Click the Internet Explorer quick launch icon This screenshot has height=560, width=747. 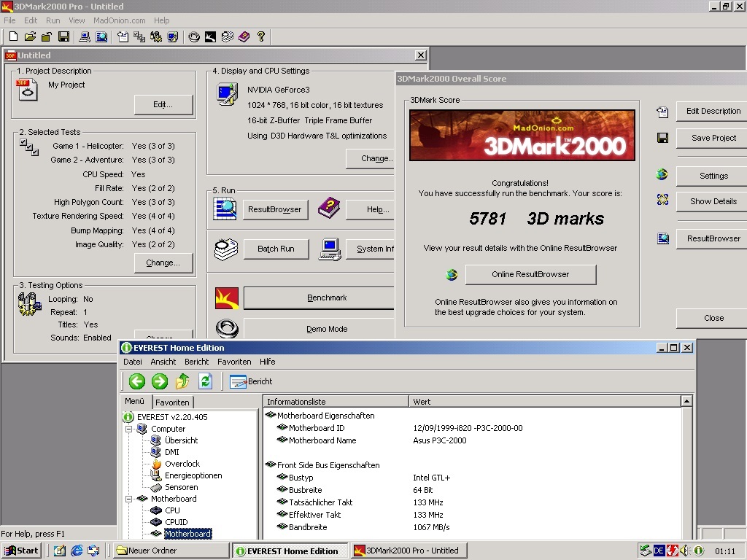(77, 551)
